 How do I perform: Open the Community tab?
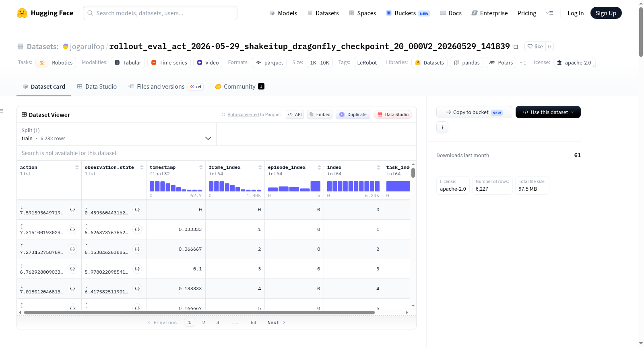coord(239,86)
